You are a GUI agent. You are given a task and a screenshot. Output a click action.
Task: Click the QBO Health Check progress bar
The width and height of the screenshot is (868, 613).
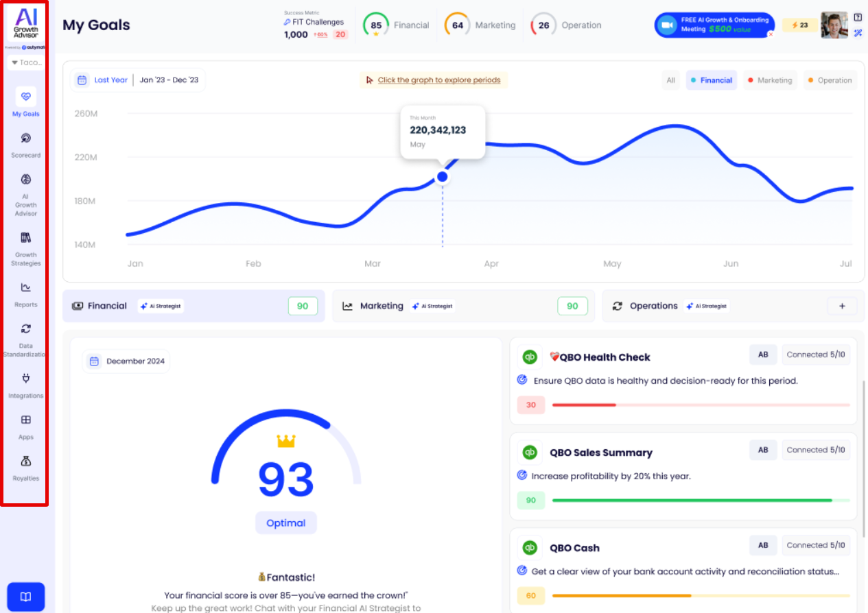[x=700, y=405]
